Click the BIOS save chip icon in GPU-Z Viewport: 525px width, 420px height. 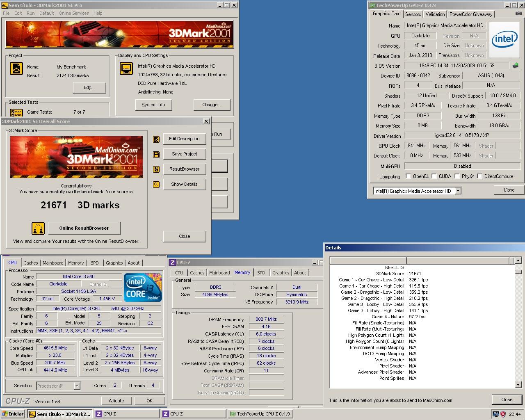(516, 65)
